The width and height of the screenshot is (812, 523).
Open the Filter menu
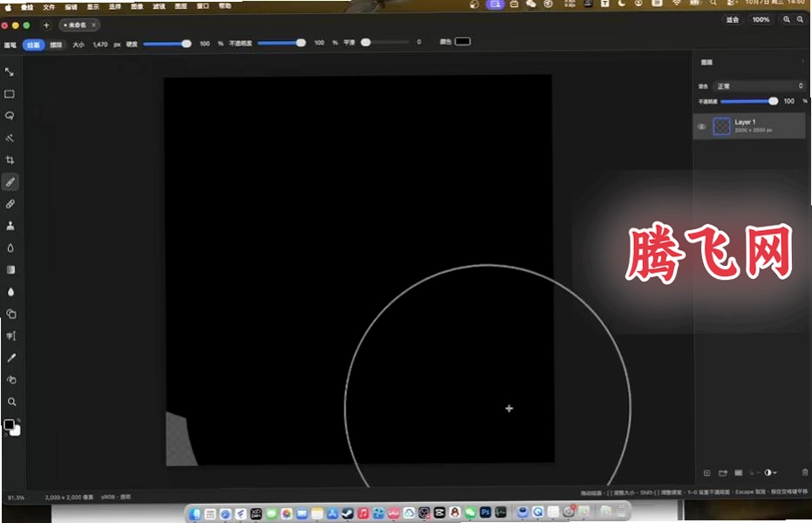(159, 7)
